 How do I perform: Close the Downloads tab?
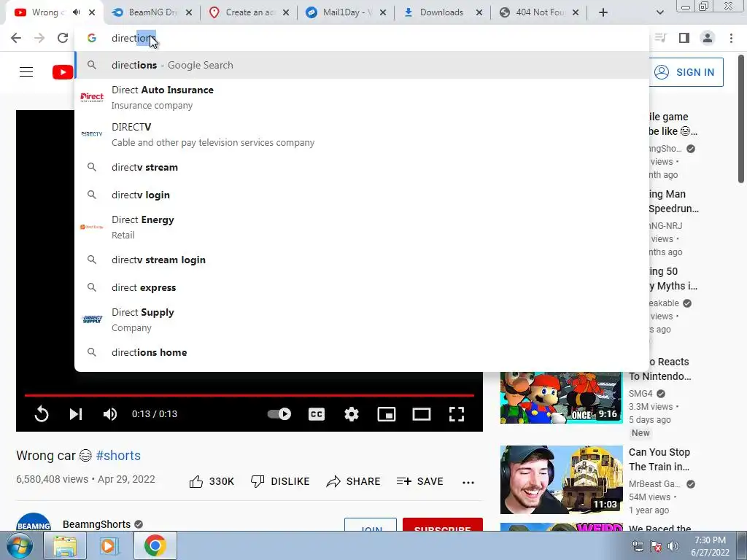coord(479,12)
